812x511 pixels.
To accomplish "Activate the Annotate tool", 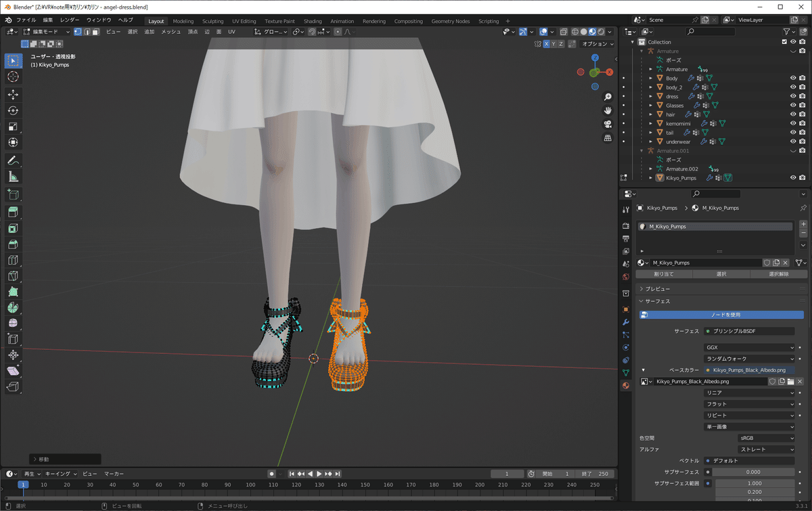I will tap(13, 160).
